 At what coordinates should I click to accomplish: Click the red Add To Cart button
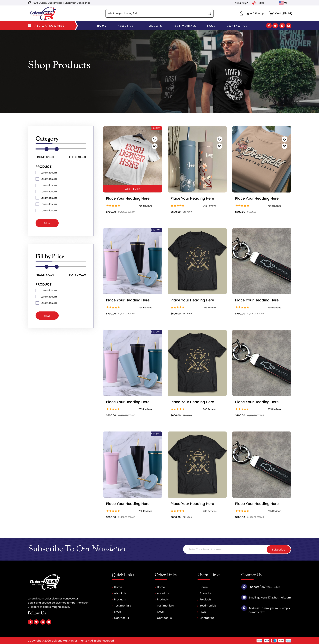point(133,189)
